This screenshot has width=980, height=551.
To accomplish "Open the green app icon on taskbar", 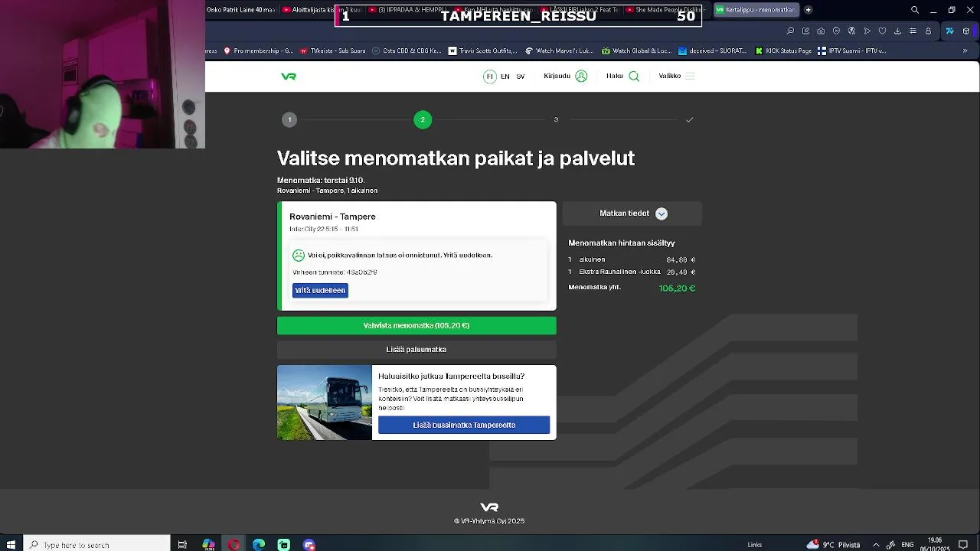I will click(284, 545).
